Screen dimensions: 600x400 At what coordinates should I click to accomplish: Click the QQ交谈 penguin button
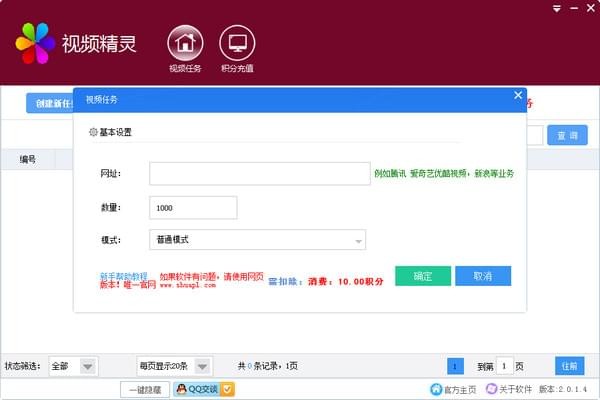(204, 389)
